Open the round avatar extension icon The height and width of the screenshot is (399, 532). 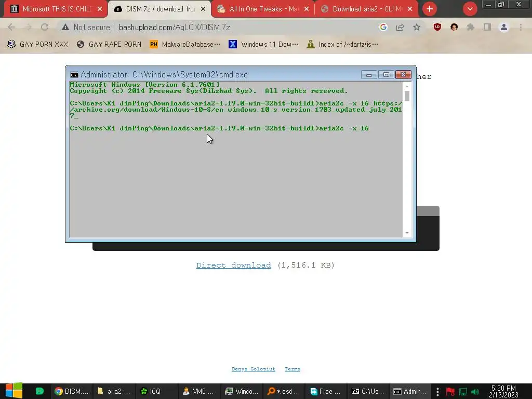[x=454, y=27]
